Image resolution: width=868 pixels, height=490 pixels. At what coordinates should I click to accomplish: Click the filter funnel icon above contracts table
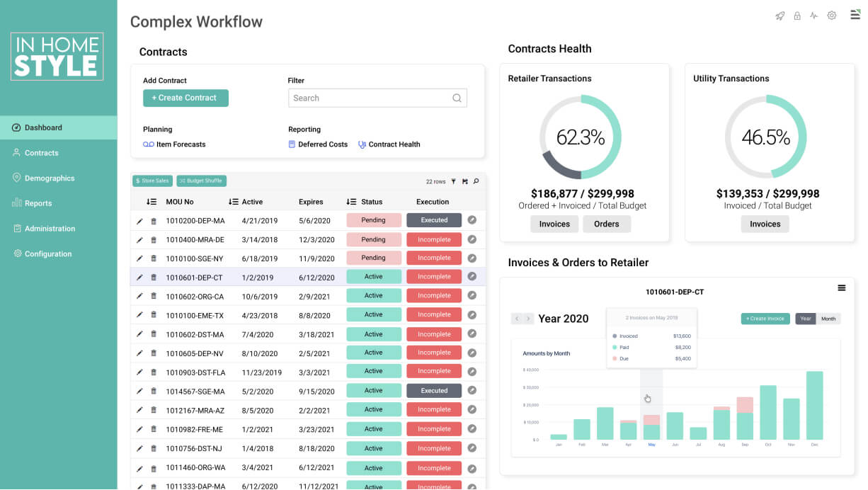click(x=454, y=181)
